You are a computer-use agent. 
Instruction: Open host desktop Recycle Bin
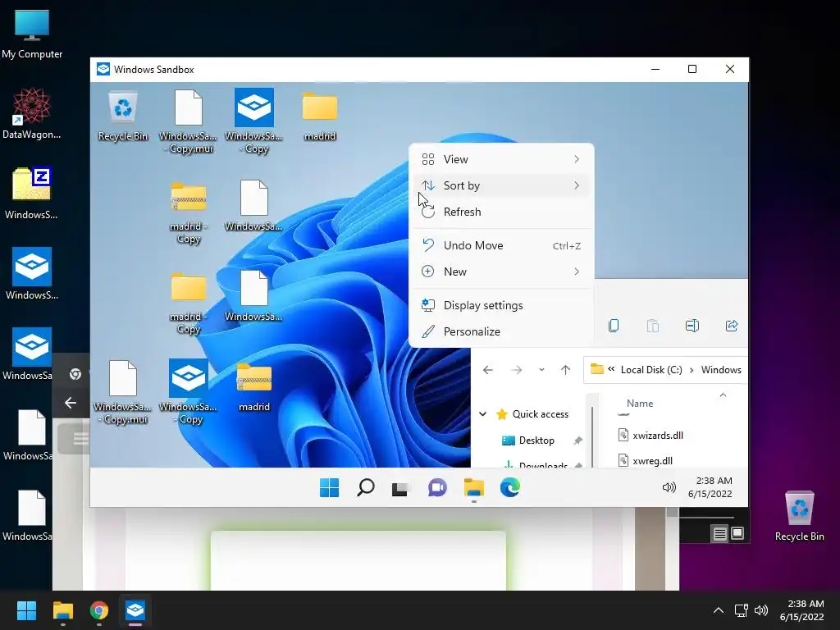(799, 516)
